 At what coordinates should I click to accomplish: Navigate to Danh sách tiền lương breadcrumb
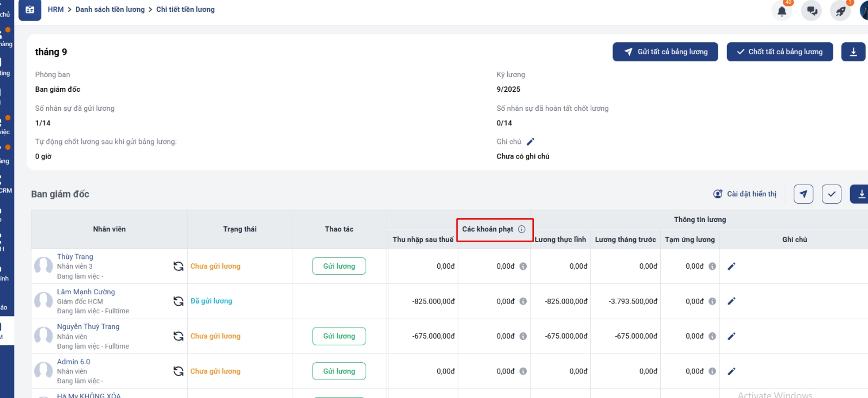click(x=110, y=10)
